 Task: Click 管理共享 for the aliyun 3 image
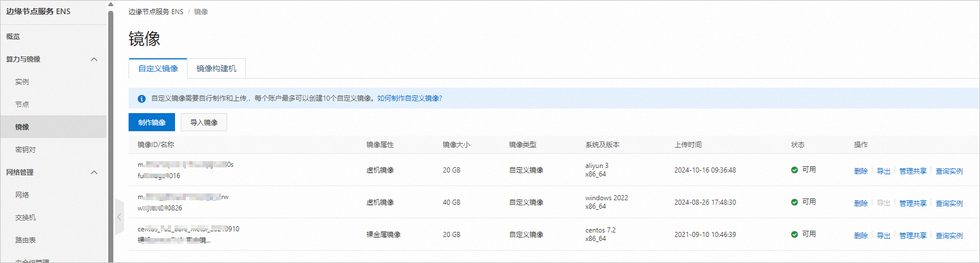point(913,171)
